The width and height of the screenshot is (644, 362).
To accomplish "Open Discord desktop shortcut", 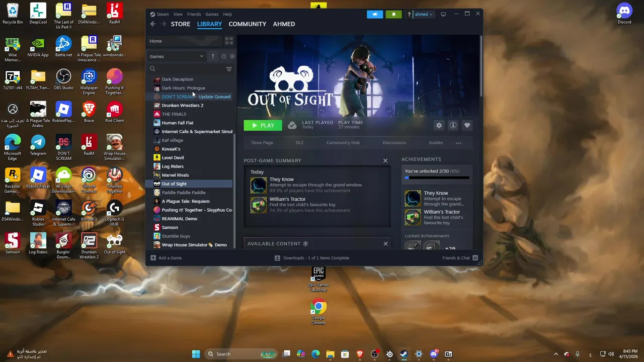I will coord(624,14).
